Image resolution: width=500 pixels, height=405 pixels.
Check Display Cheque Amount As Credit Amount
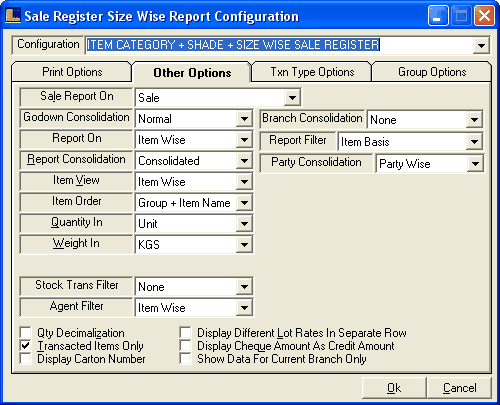[185, 346]
